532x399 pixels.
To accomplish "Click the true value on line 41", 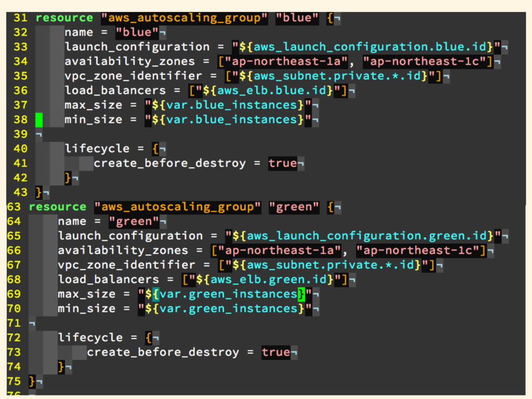I will point(283,163).
